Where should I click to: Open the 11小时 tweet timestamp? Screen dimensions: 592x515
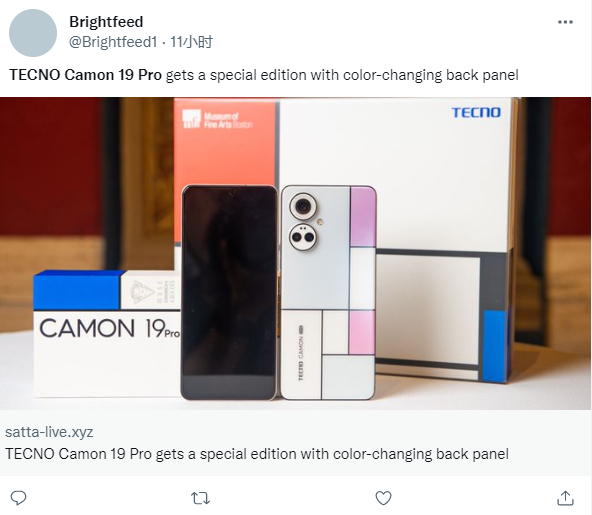pyautogui.click(x=191, y=42)
